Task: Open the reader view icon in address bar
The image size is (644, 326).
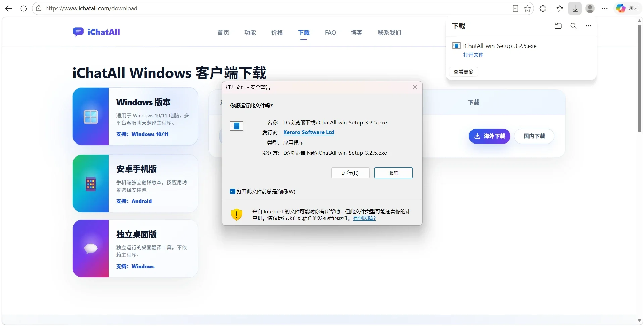Action: [516, 9]
